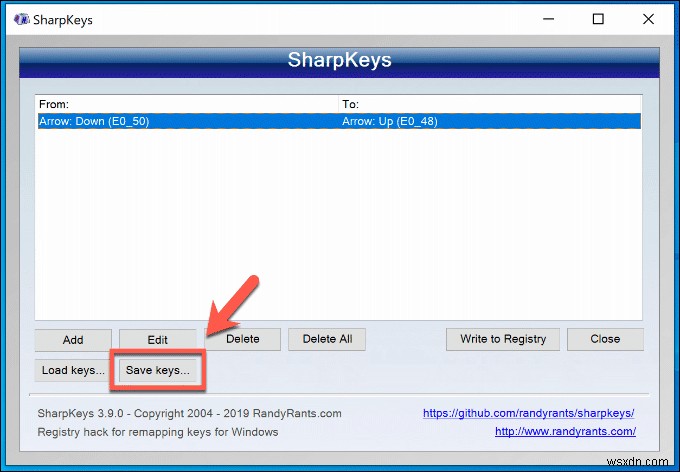Click the To: column header
The image size is (680, 472).
[x=489, y=104]
